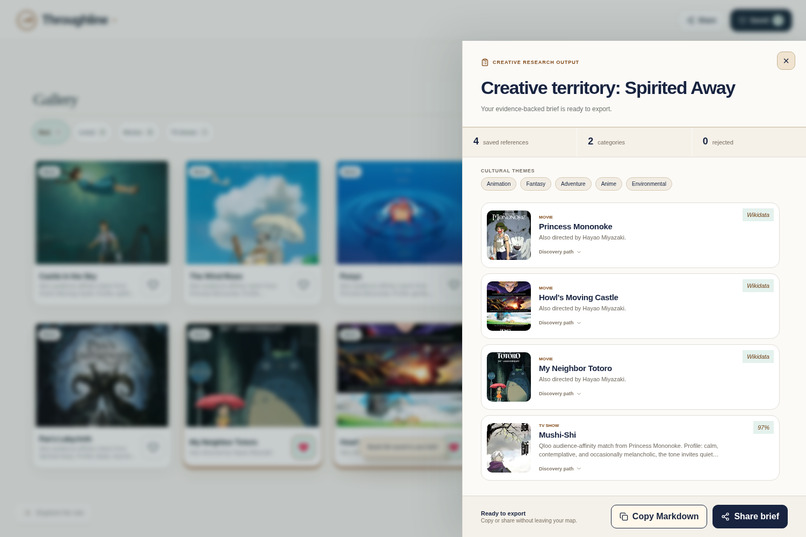The image size is (806, 537).
Task: Open the Howl's Moving Castle poster in the brief
Action: (x=509, y=306)
